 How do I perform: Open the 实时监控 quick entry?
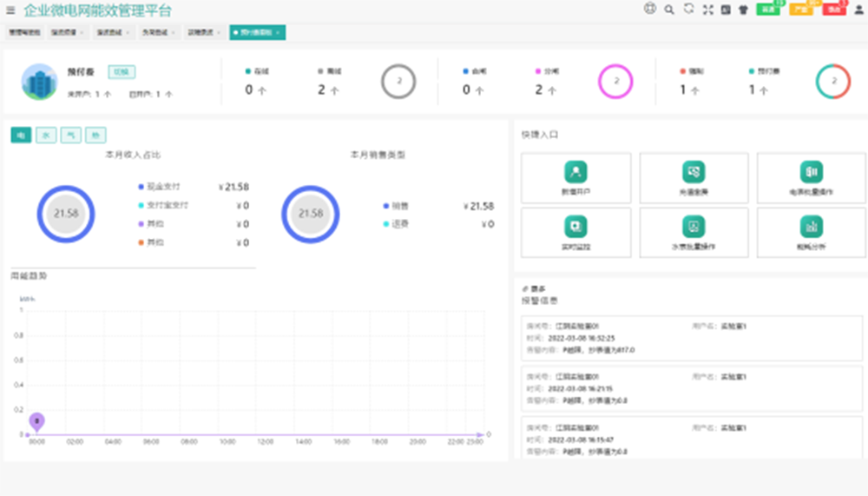tap(576, 232)
